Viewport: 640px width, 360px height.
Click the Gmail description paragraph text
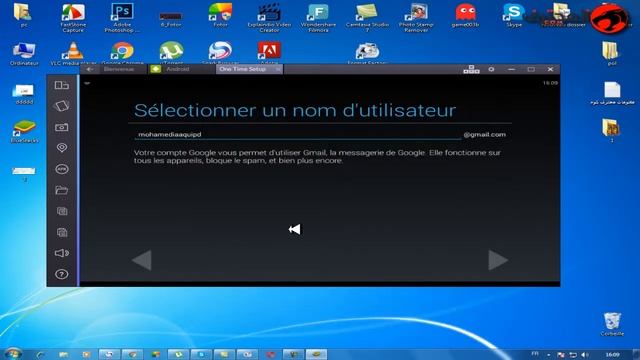tap(317, 156)
